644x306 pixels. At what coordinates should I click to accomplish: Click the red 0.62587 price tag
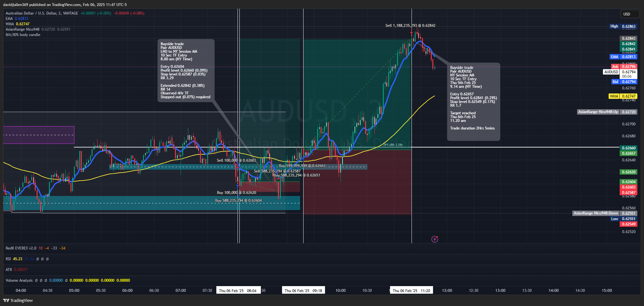(x=629, y=193)
